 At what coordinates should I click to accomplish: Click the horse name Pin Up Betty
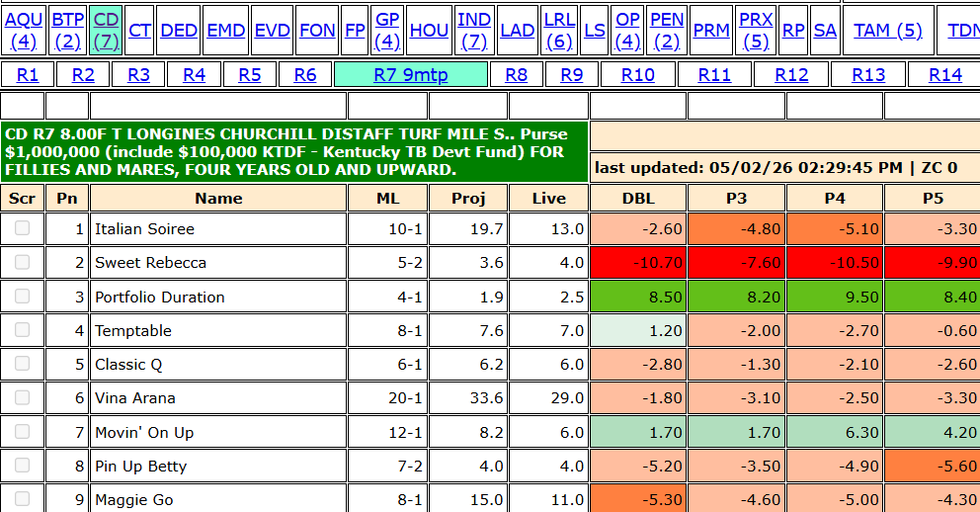tap(140, 467)
